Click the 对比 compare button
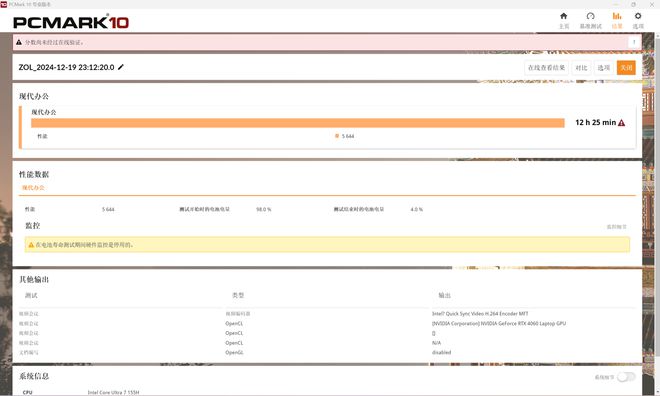Image resolution: width=660 pixels, height=396 pixels. (581, 68)
